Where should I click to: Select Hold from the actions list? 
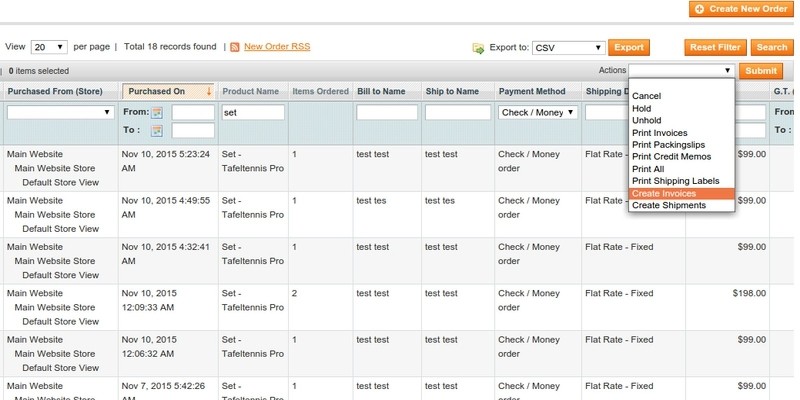[x=641, y=108]
